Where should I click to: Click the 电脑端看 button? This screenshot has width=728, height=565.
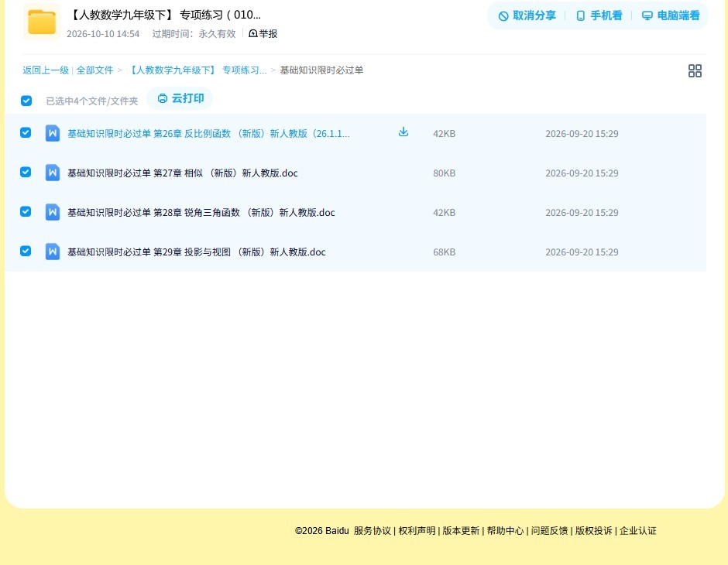671,15
